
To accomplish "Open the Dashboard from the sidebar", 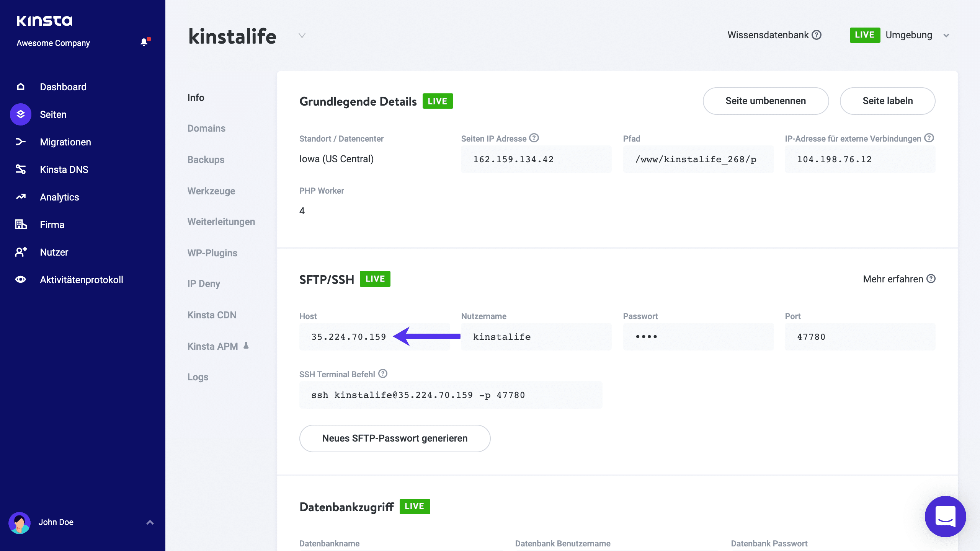I will pyautogui.click(x=63, y=86).
